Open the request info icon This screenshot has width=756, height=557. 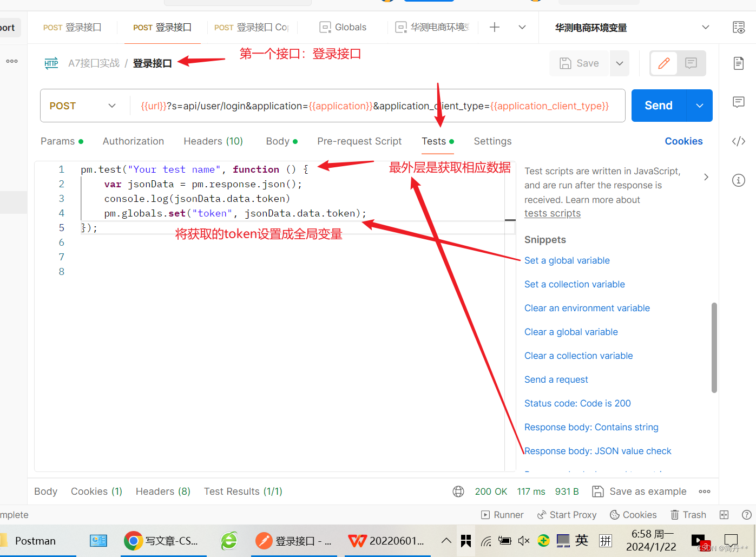[739, 180]
